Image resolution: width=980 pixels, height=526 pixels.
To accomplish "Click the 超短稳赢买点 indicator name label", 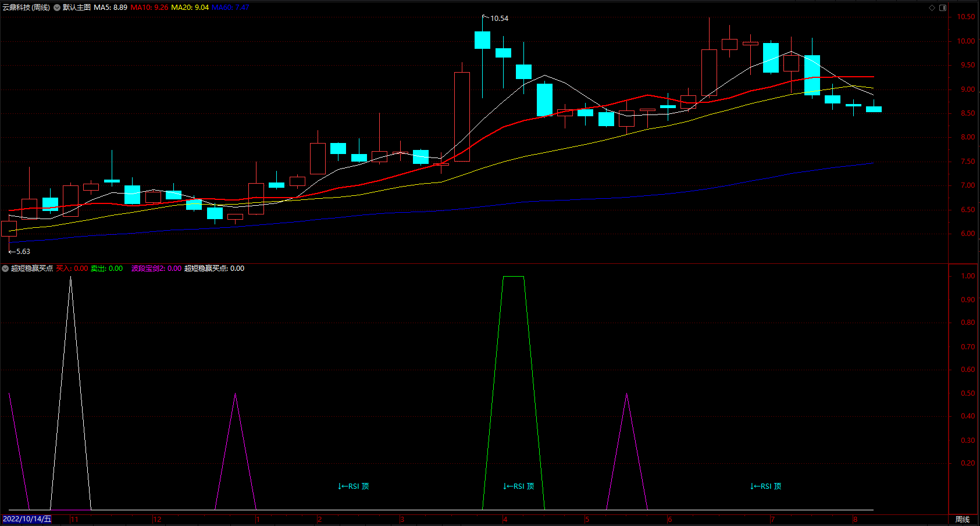I will pos(32,269).
